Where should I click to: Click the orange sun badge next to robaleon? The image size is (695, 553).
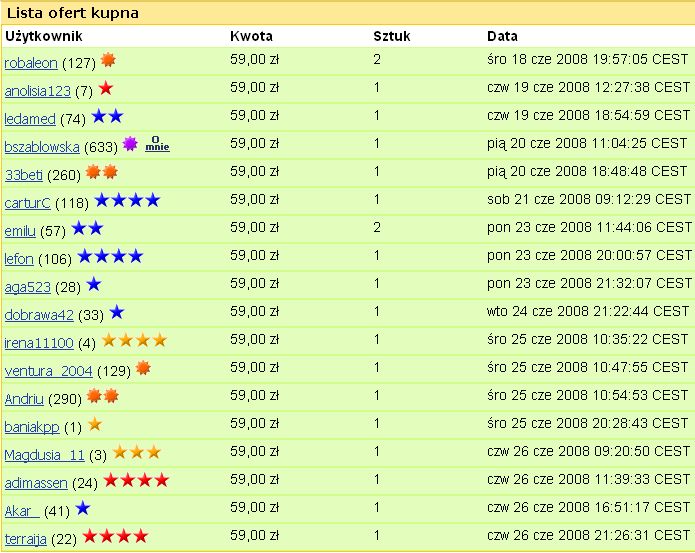(x=108, y=61)
